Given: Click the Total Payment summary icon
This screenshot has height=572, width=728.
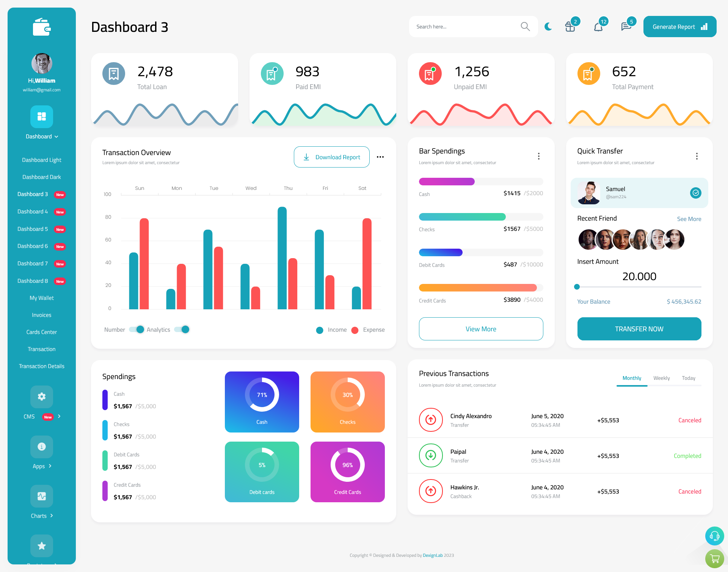Looking at the screenshot, I should (588, 74).
